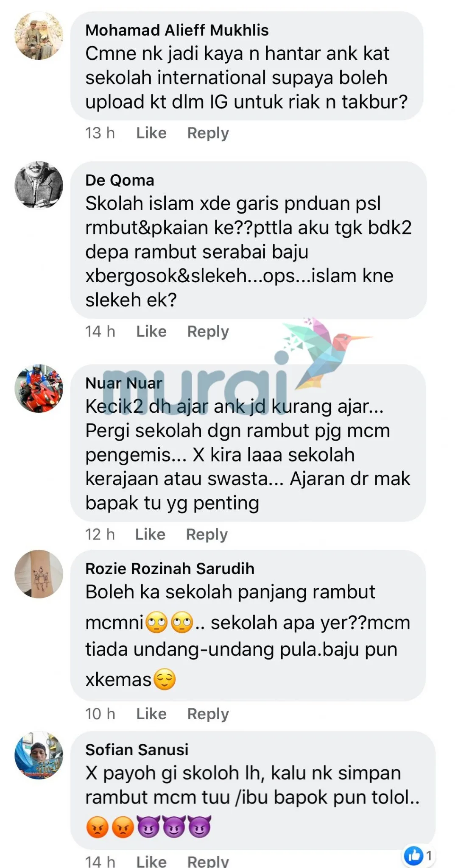Screen dimensions: 455x868
Task: Open Rozie Rozinah Sarudih's avatar
Action: (x=39, y=574)
